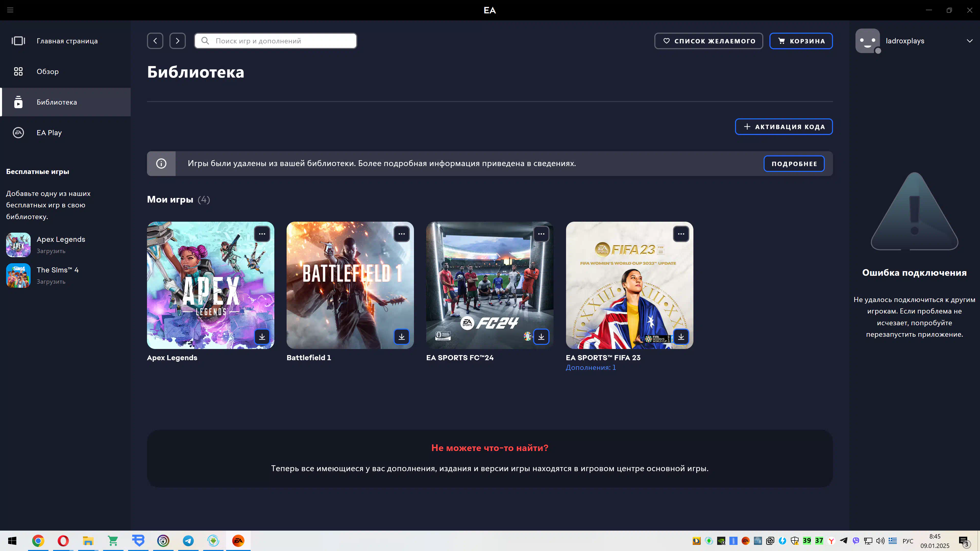Open the Windows Start menu

click(x=12, y=541)
